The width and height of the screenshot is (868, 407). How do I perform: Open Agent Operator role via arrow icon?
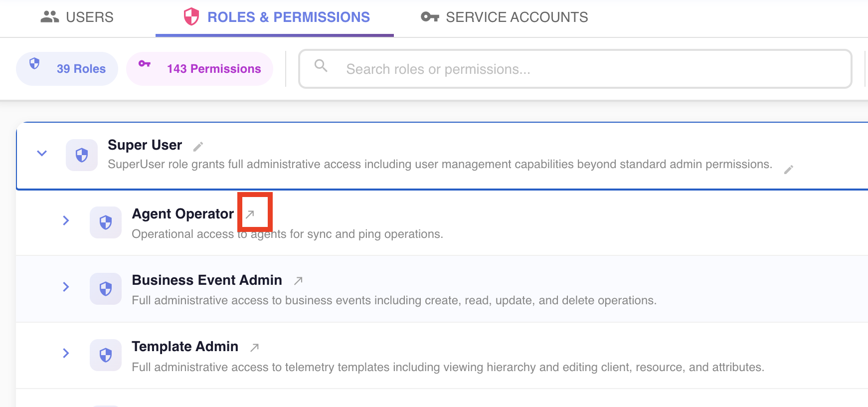[x=250, y=214]
